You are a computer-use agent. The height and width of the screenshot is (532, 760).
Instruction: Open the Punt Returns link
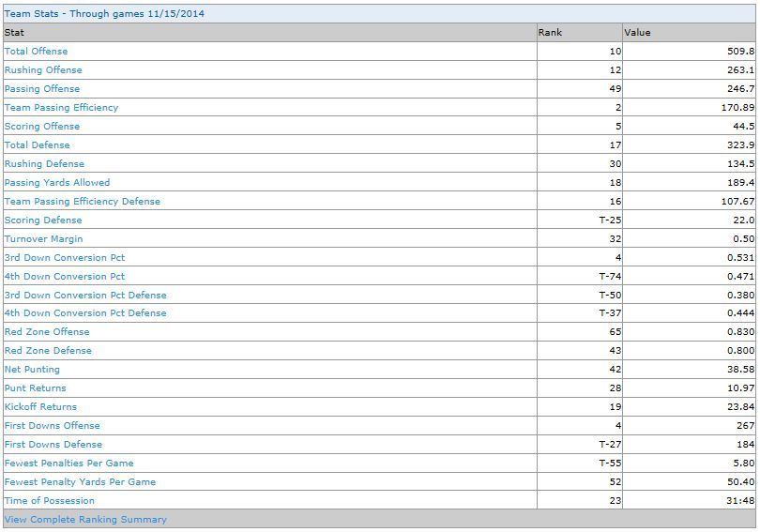[35, 388]
